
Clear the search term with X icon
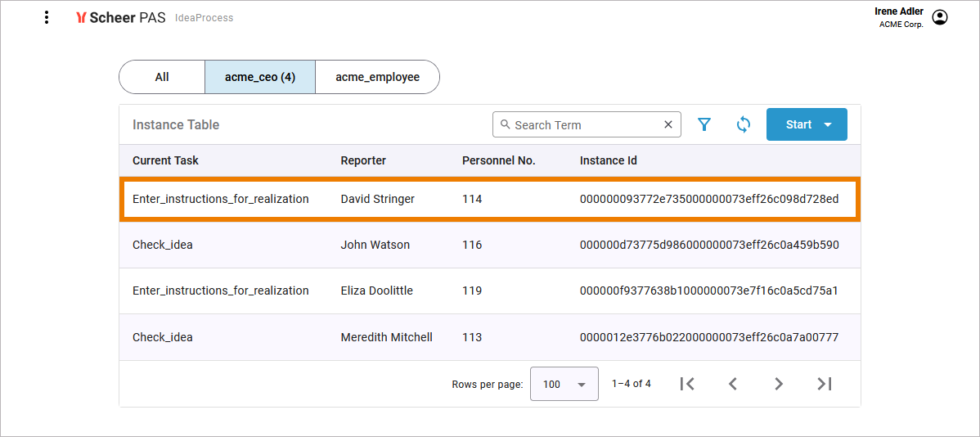click(x=668, y=124)
